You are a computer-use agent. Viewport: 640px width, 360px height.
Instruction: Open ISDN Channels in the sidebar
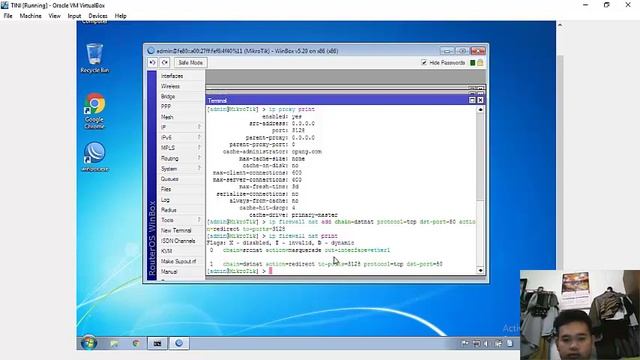[178, 241]
